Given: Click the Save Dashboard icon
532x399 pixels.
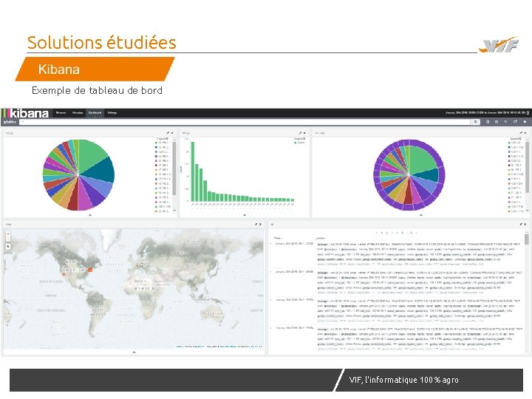Looking at the screenshot, I should click(x=497, y=121).
